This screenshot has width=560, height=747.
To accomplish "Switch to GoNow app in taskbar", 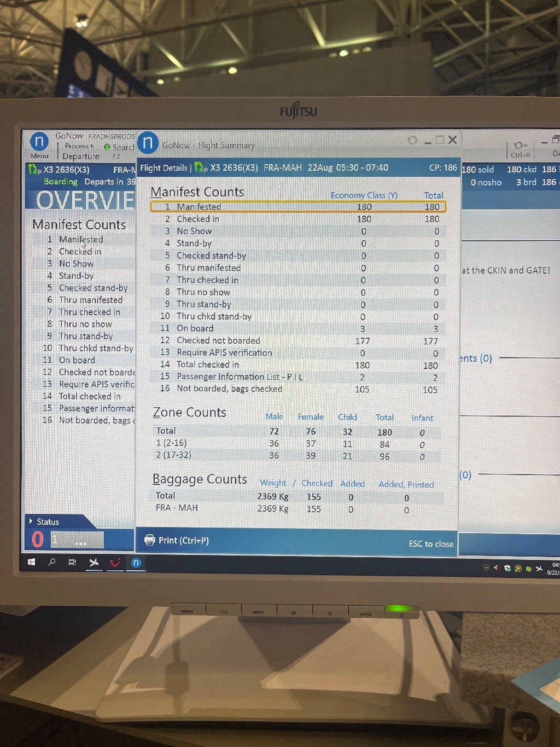I will (x=136, y=563).
